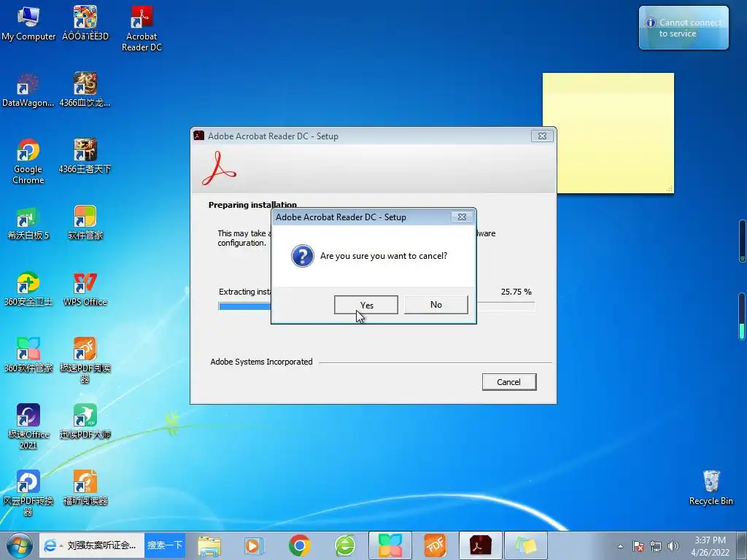
Task: Open 360 software manager taskbar button
Action: click(x=390, y=545)
